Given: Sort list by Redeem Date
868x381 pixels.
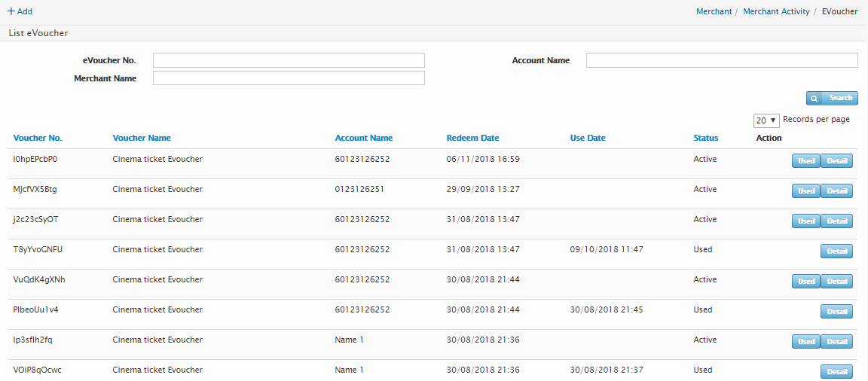Looking at the screenshot, I should (x=472, y=138).
